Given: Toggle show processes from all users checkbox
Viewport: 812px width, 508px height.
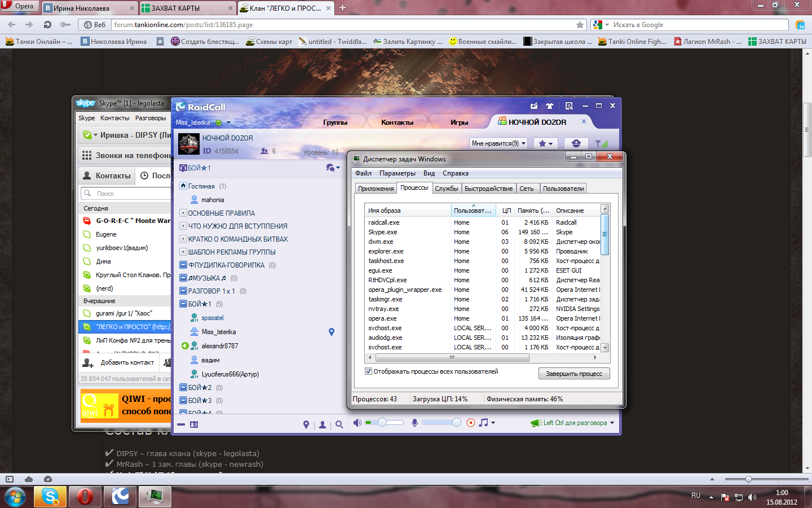Looking at the screenshot, I should pos(369,371).
